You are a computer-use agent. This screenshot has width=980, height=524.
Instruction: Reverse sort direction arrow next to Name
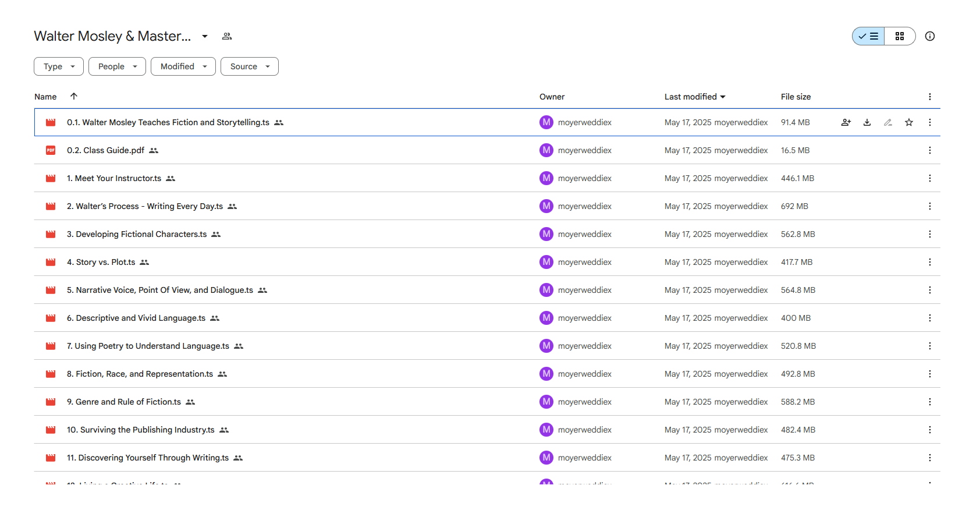(x=74, y=96)
